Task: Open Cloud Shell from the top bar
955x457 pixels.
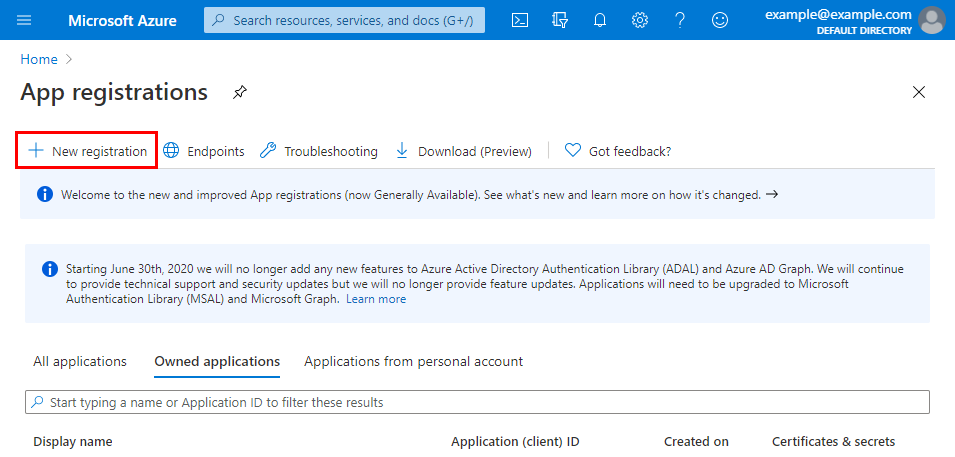Action: point(519,20)
